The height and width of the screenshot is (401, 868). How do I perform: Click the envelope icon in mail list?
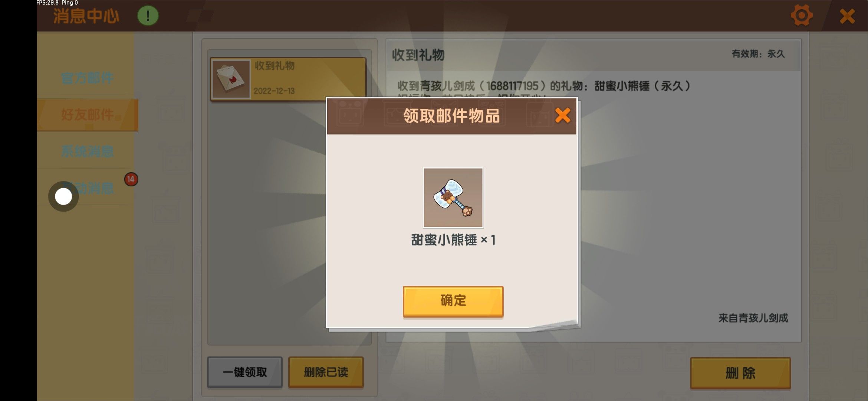(231, 79)
